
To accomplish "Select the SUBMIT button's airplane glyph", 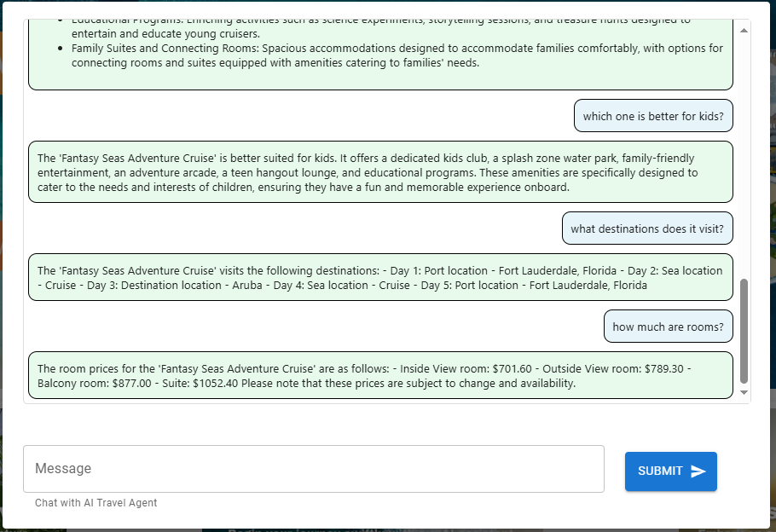I will (x=697, y=471).
